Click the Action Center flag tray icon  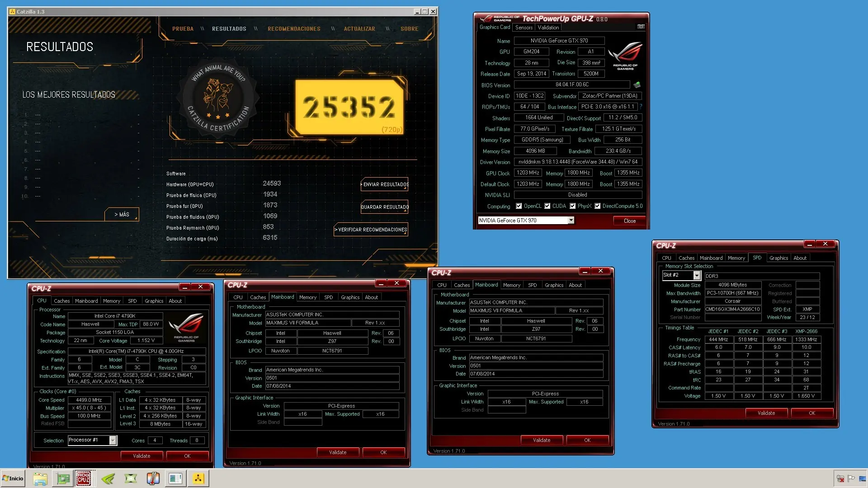851,479
